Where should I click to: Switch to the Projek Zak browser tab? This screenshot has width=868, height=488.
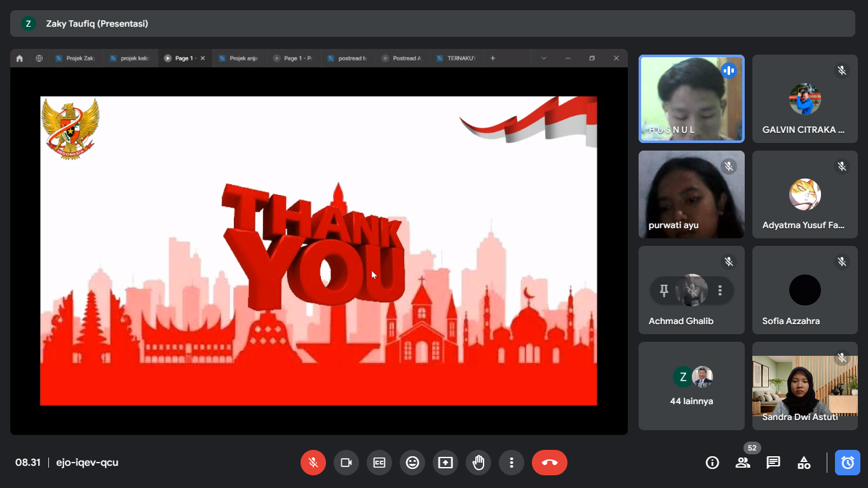pyautogui.click(x=75, y=58)
